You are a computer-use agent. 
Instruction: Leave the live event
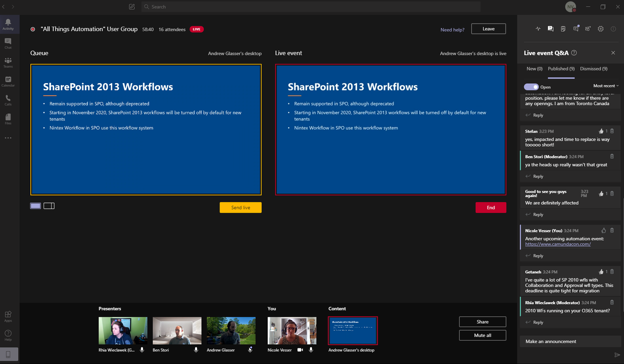[489, 29]
